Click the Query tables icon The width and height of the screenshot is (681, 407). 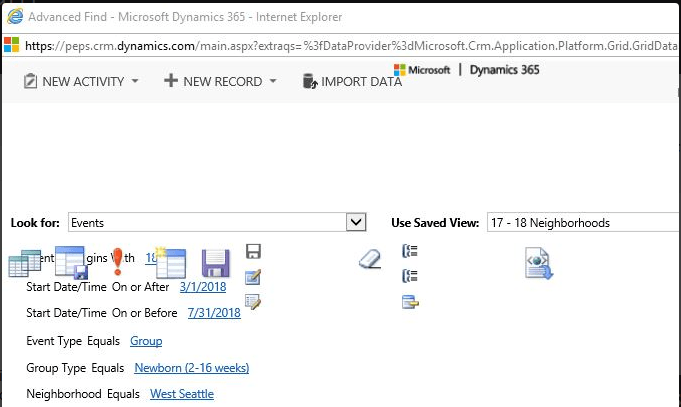[25, 263]
